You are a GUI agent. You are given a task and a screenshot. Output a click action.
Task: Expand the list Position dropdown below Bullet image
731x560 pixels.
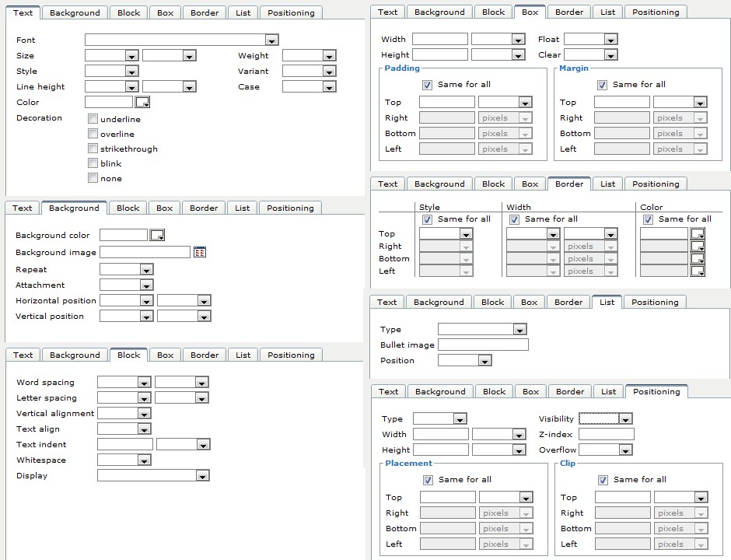465,360
